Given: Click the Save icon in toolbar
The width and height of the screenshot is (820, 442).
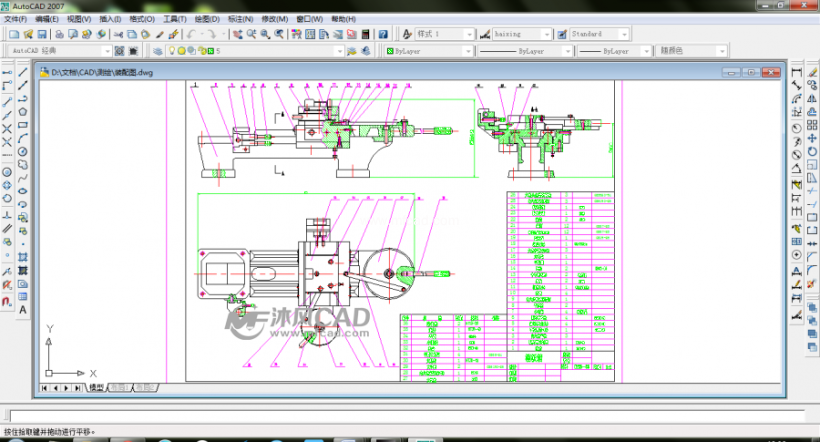Looking at the screenshot, I should pyautogui.click(x=42, y=34).
